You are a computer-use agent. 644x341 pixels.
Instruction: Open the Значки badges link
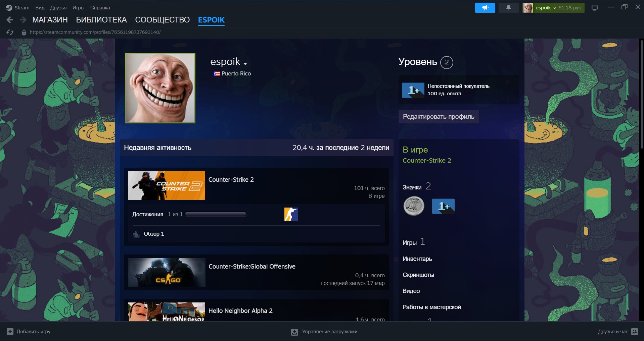point(412,187)
